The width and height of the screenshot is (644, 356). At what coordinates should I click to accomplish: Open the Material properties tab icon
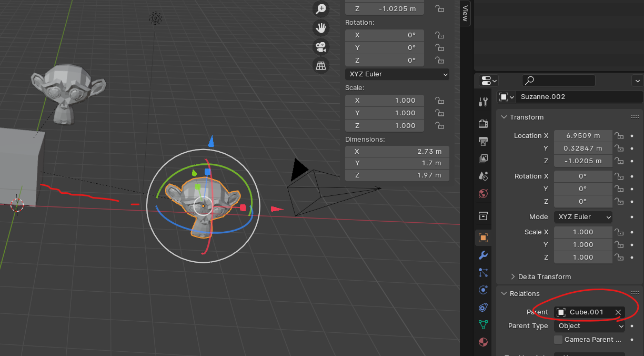[483, 342]
